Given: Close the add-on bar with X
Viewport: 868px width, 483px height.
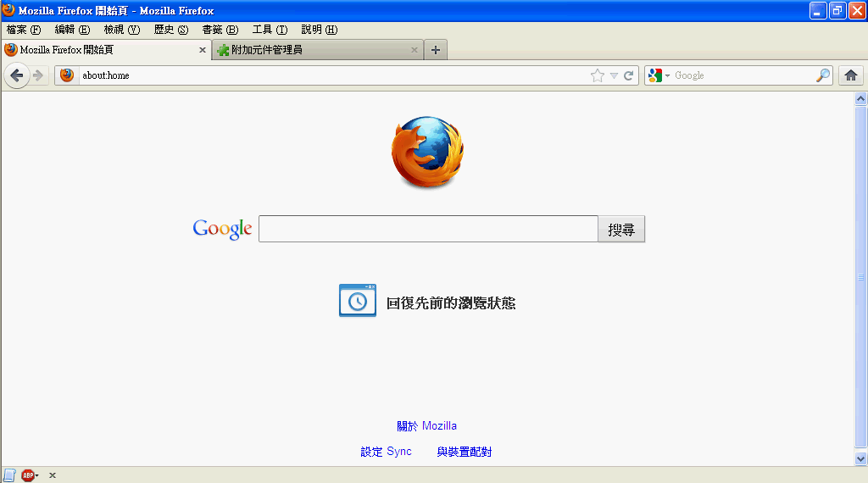Looking at the screenshot, I should click(x=53, y=475).
